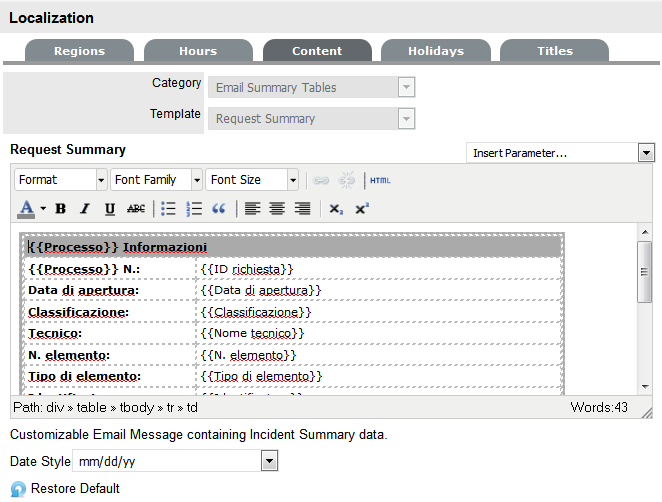The image size is (662, 502).
Task: Open the Insert Parameter dropdown
Action: (560, 153)
